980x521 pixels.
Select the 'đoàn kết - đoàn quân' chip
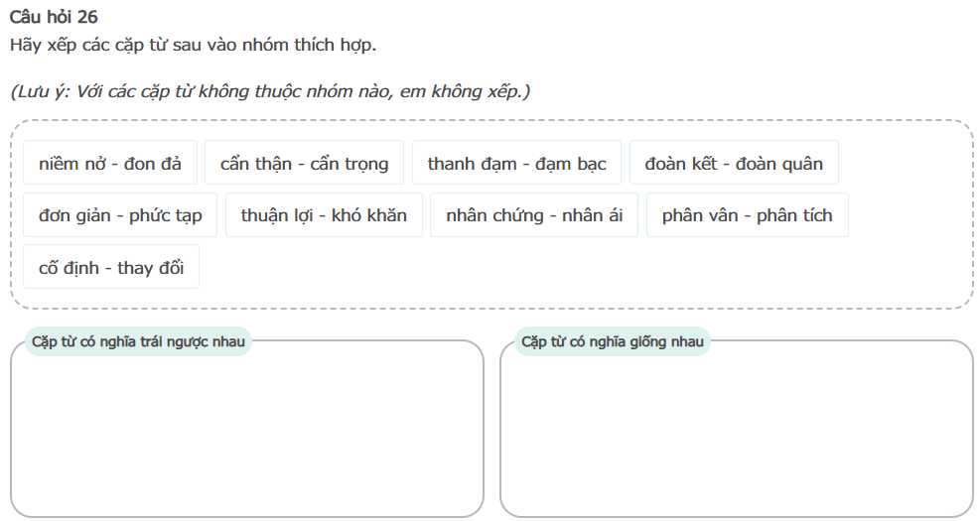click(x=734, y=164)
